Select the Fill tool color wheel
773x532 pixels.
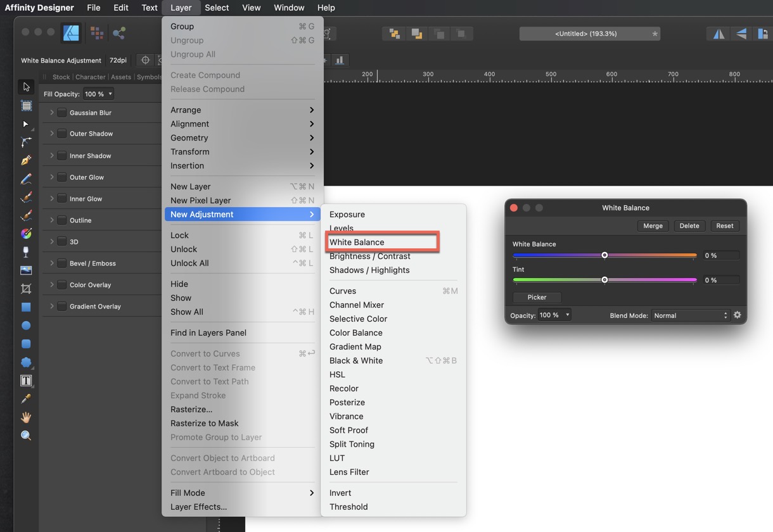coord(26,234)
